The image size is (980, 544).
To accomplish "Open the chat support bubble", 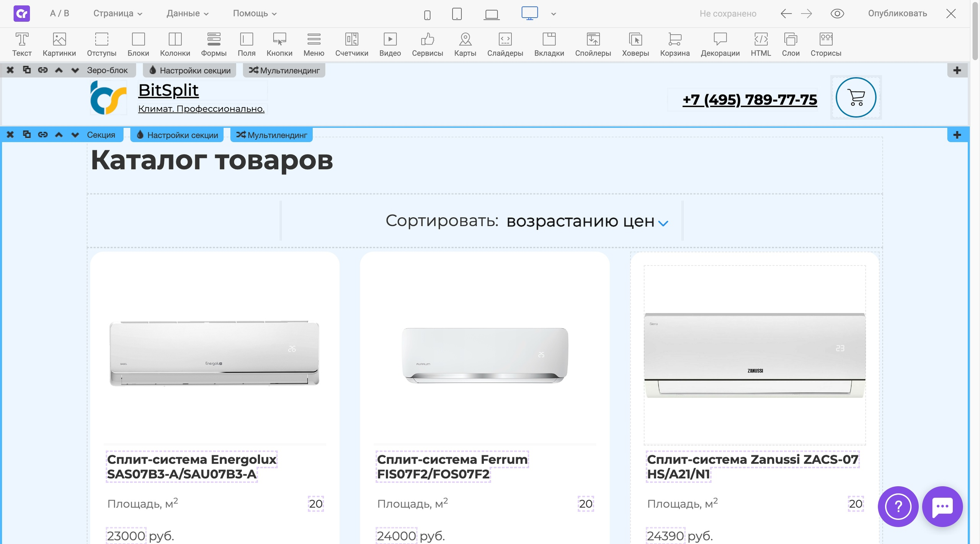I will pyautogui.click(x=942, y=507).
